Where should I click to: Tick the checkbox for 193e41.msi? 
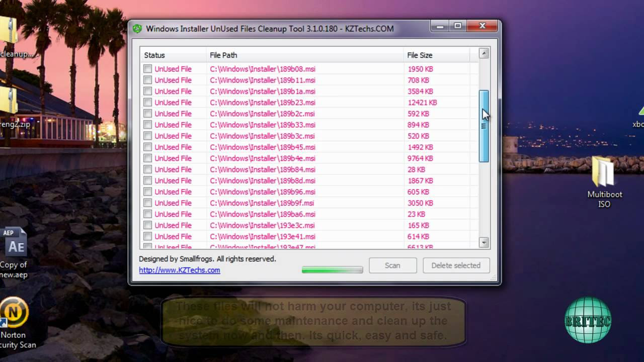[147, 236]
